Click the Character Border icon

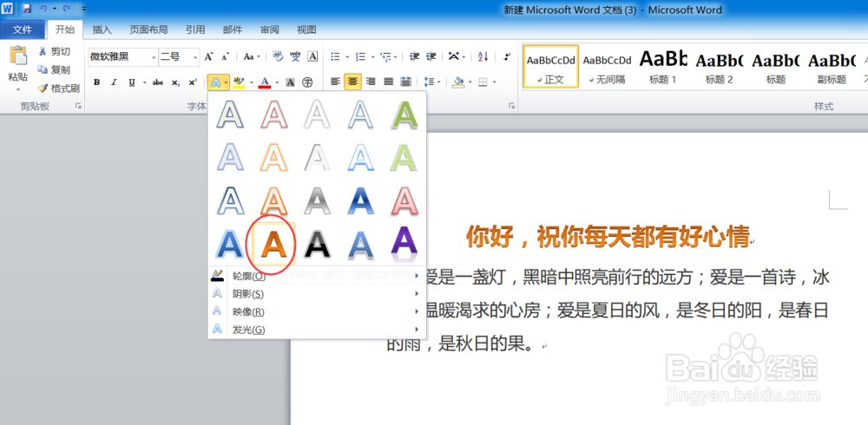click(312, 56)
